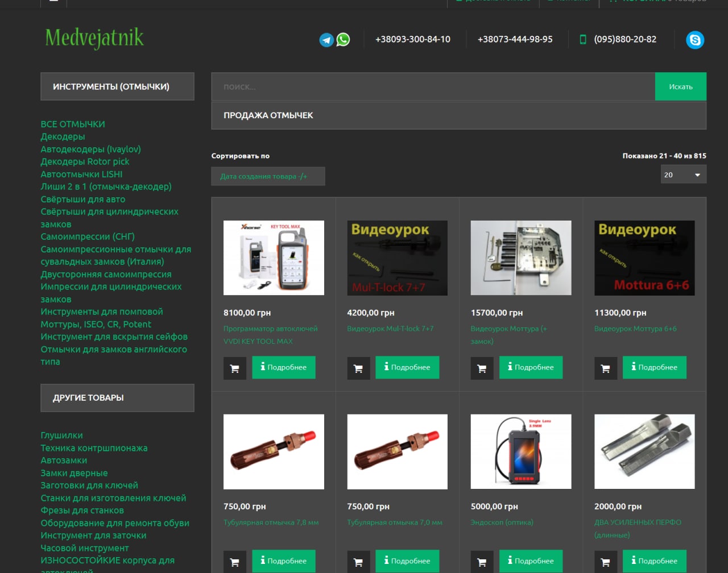Open Станки для изготовления ключей
Image resolution: width=728 pixels, height=573 pixels.
113,498
